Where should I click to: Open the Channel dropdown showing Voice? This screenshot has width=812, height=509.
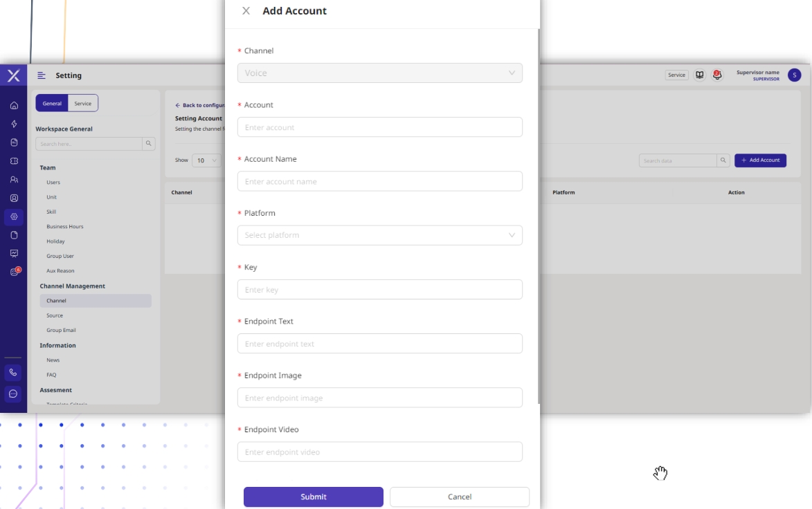[379, 73]
